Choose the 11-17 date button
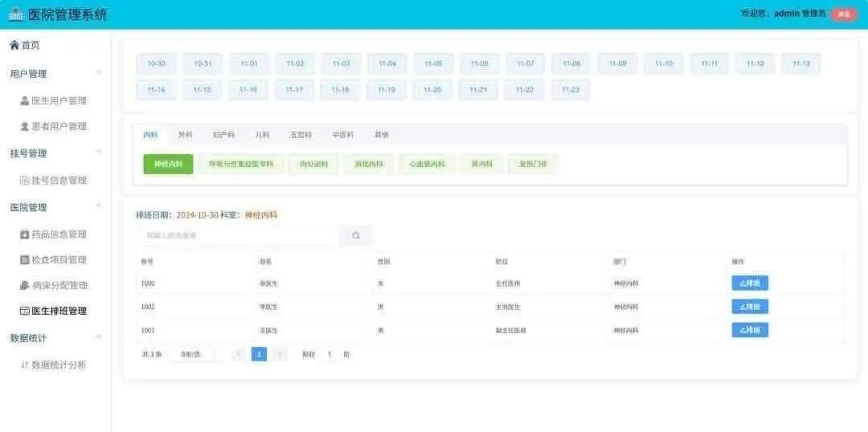This screenshot has width=868, height=432. 294,90
